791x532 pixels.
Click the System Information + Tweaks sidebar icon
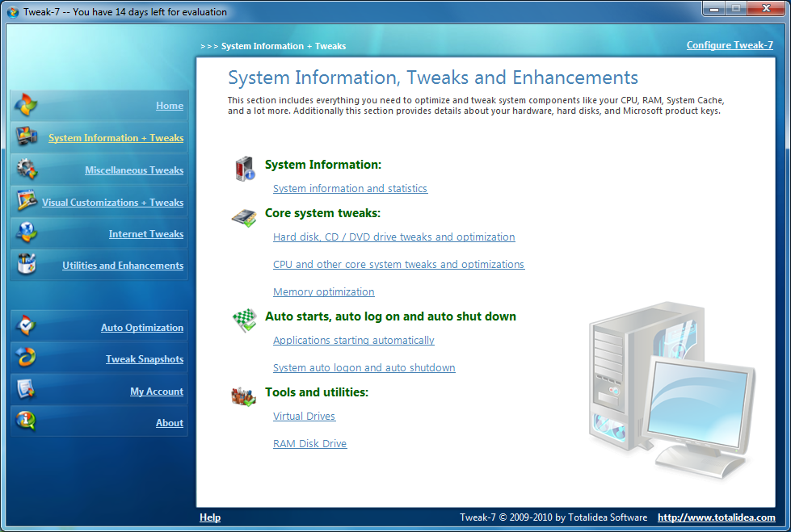tap(25, 136)
